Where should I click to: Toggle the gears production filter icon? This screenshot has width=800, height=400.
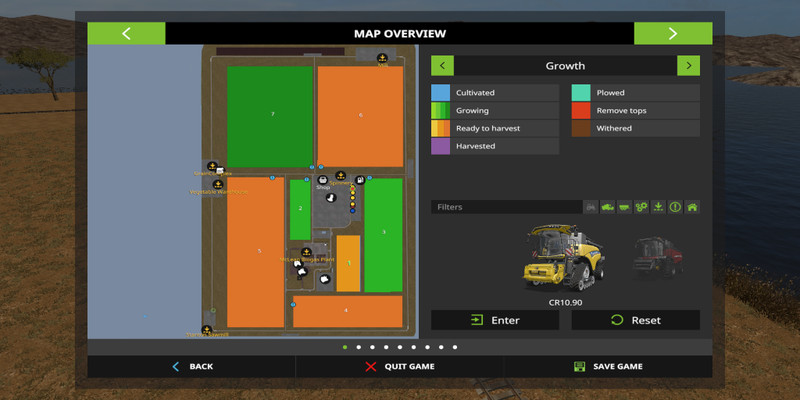click(x=641, y=207)
